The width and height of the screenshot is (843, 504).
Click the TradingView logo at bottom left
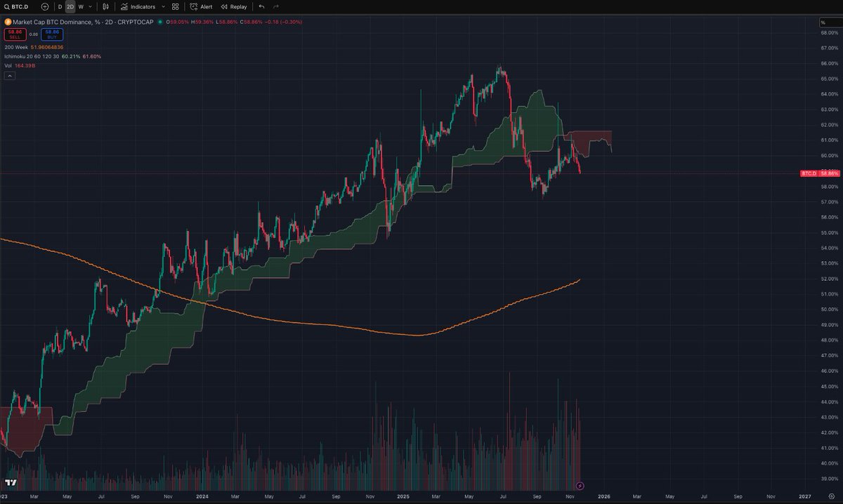click(x=10, y=483)
